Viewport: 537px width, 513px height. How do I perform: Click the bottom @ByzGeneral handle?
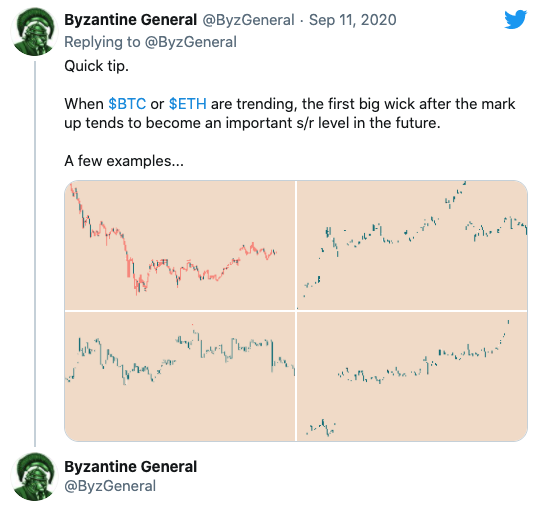pos(110,486)
